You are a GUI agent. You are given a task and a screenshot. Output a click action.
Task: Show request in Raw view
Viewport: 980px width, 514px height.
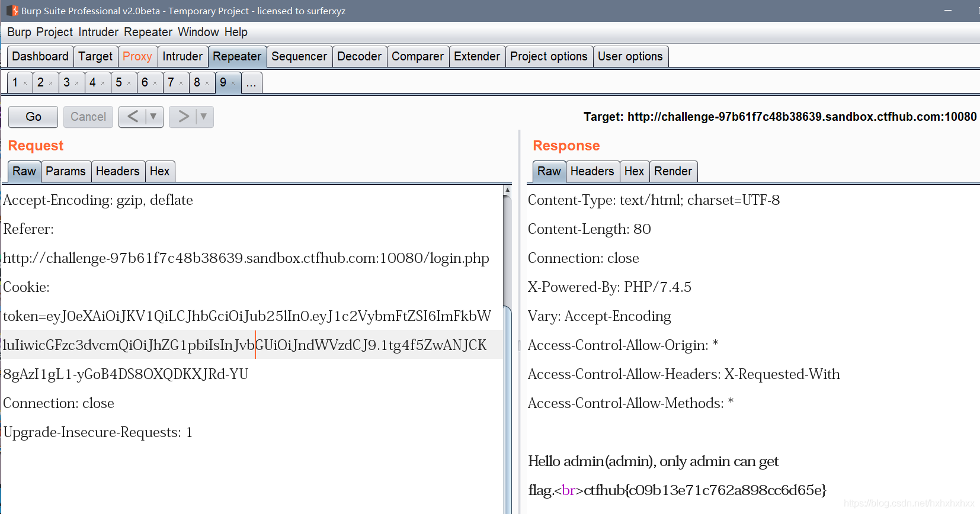pos(24,171)
